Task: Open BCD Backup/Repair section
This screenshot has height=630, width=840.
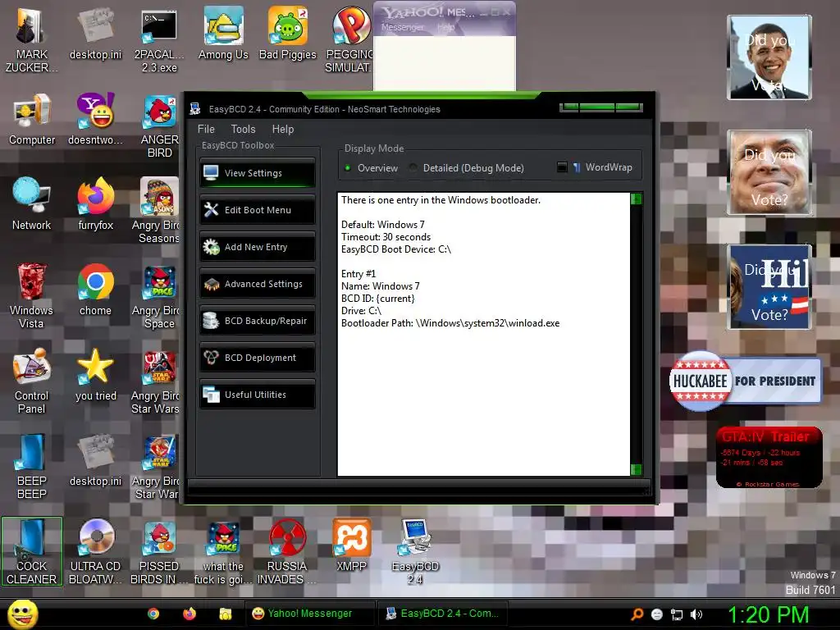Action: click(257, 321)
